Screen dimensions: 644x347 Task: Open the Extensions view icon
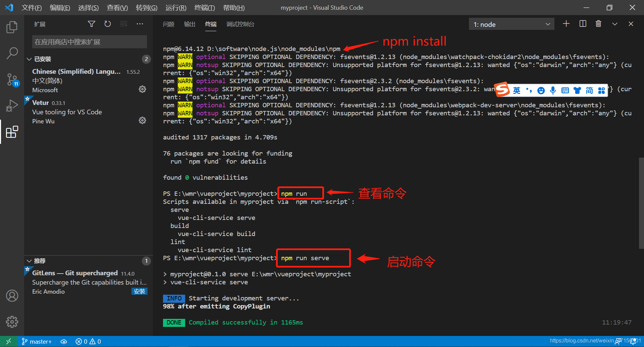pos(12,132)
